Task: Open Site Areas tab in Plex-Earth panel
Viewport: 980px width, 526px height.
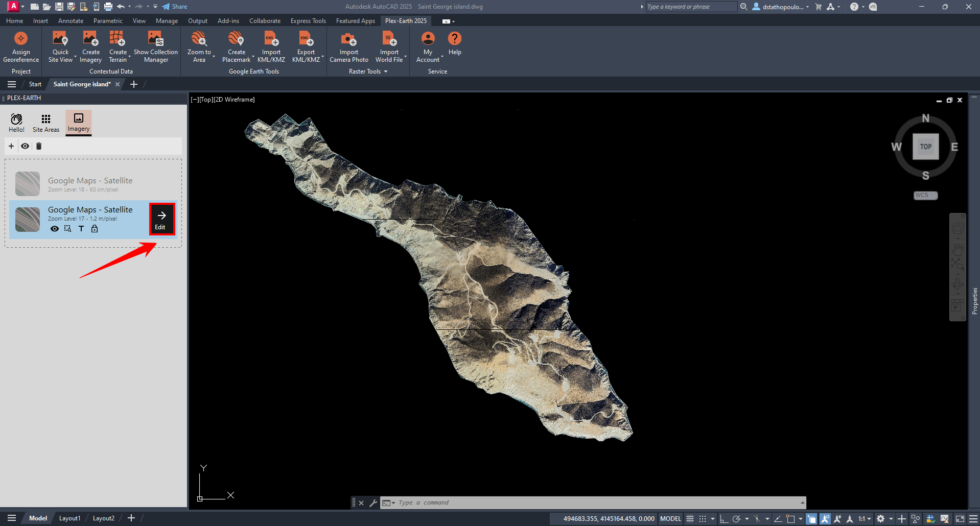Action: click(46, 123)
